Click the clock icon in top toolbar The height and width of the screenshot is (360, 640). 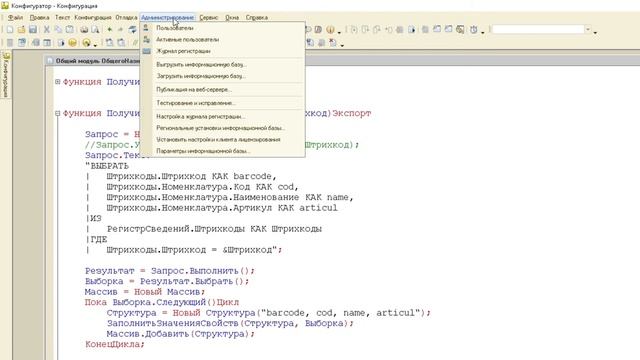tap(473, 30)
